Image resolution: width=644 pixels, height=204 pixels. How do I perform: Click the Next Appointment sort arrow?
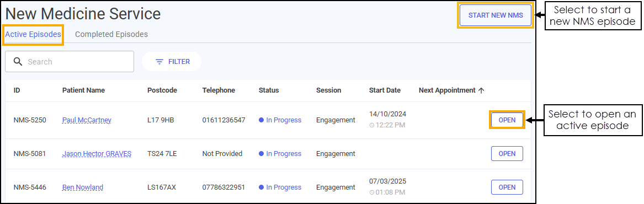[482, 90]
